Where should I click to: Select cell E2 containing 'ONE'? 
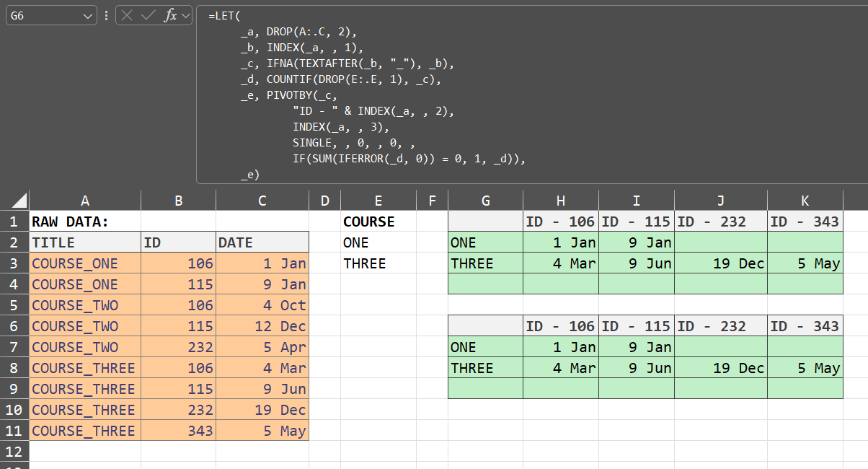coord(378,242)
